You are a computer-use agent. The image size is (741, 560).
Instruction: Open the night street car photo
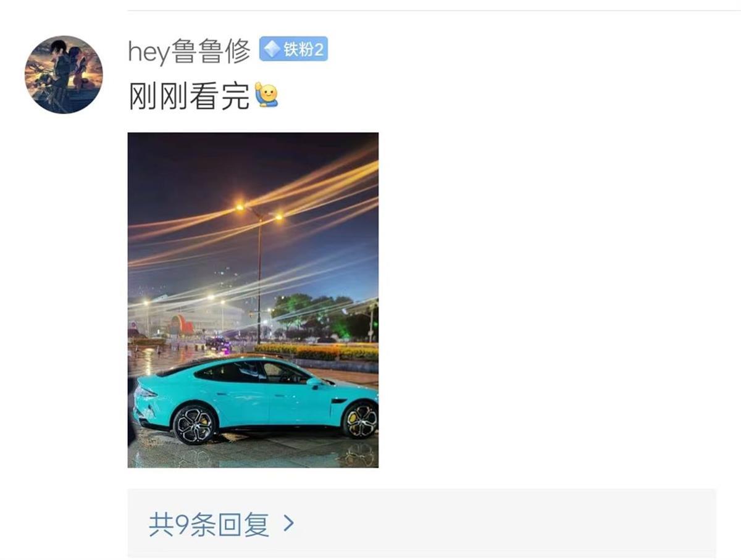(x=253, y=300)
